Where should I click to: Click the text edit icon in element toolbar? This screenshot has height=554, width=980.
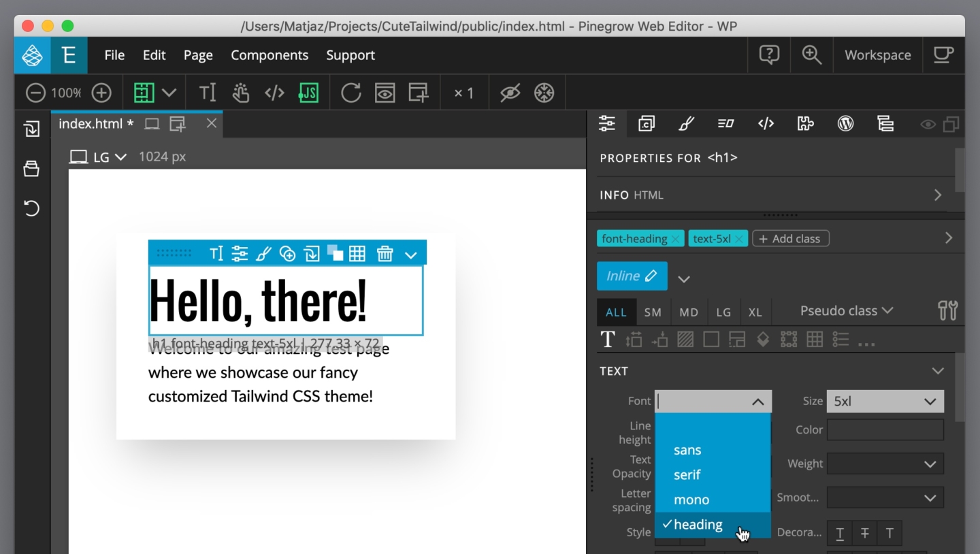216,254
